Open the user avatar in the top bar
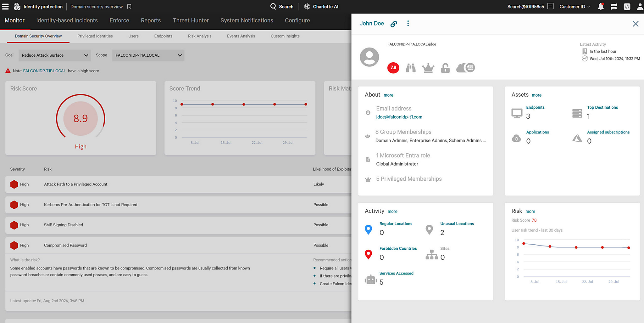 click(x=640, y=6)
